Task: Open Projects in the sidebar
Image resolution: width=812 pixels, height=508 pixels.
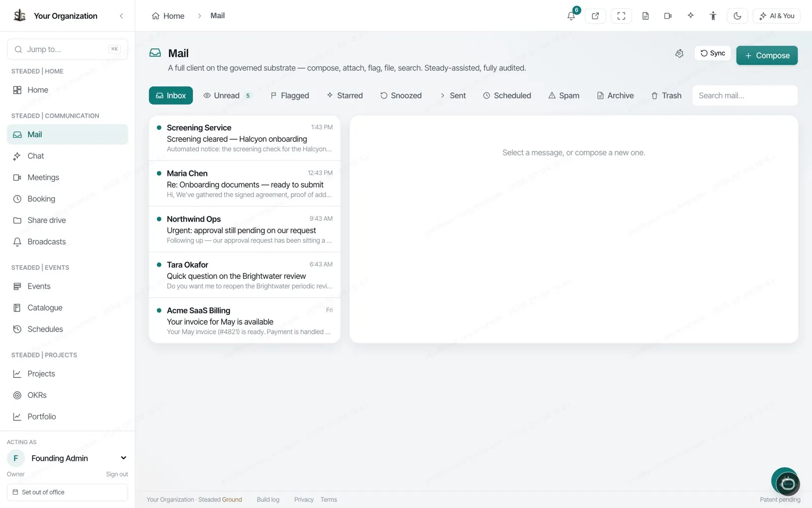Action: tap(67, 374)
